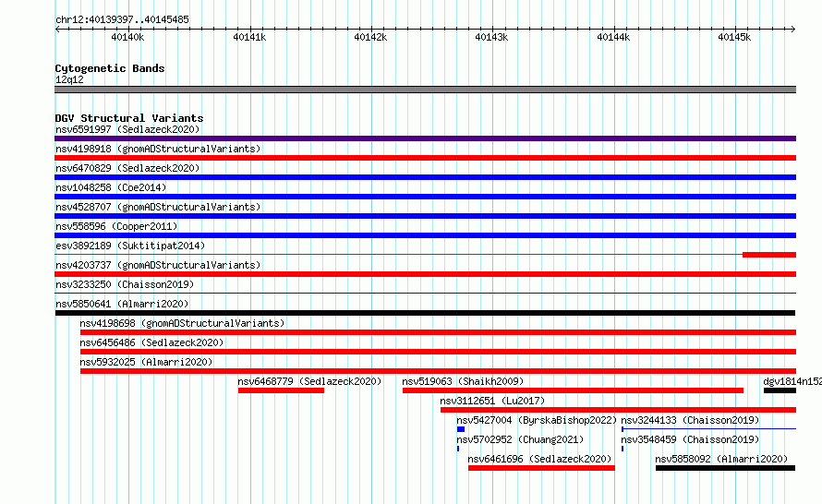Select the gray 12q12 cytogenetic band bar
Viewport: 822px width, 504px height.
click(x=425, y=90)
